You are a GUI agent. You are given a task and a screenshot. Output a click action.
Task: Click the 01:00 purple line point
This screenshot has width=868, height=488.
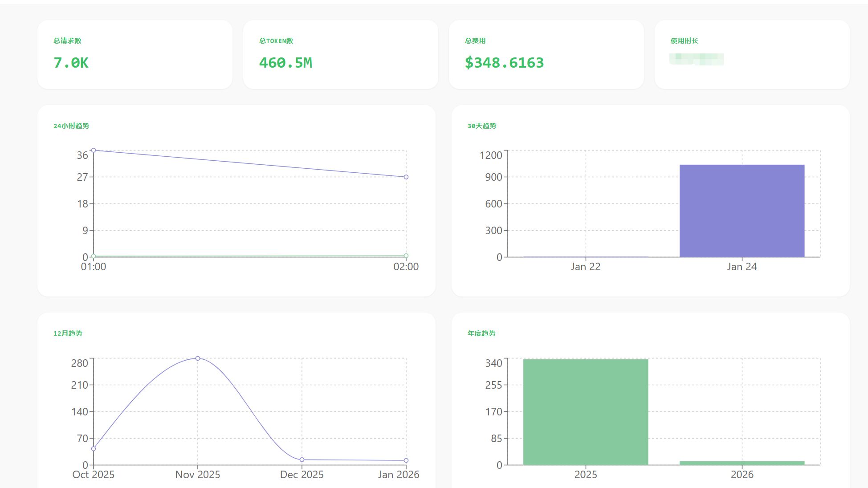pyautogui.click(x=94, y=150)
